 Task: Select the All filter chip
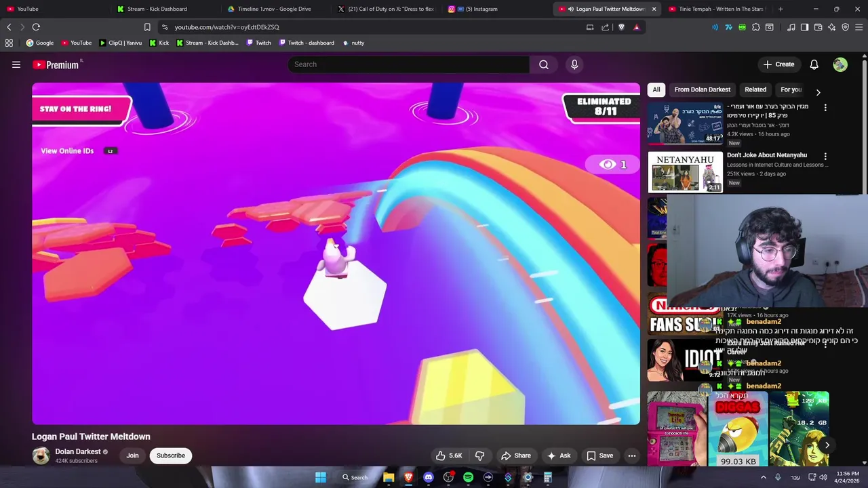(656, 89)
